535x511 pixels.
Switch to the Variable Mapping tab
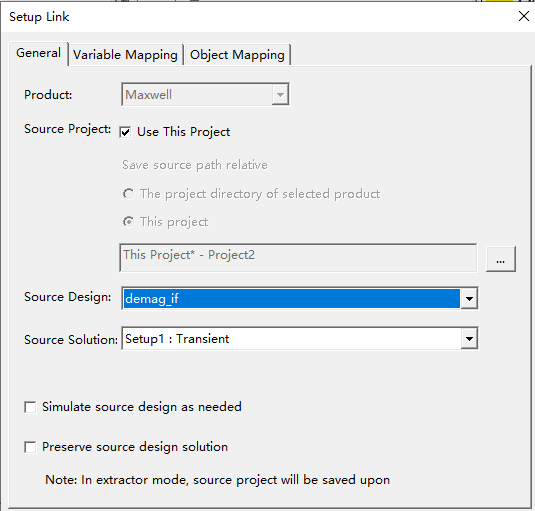125,55
